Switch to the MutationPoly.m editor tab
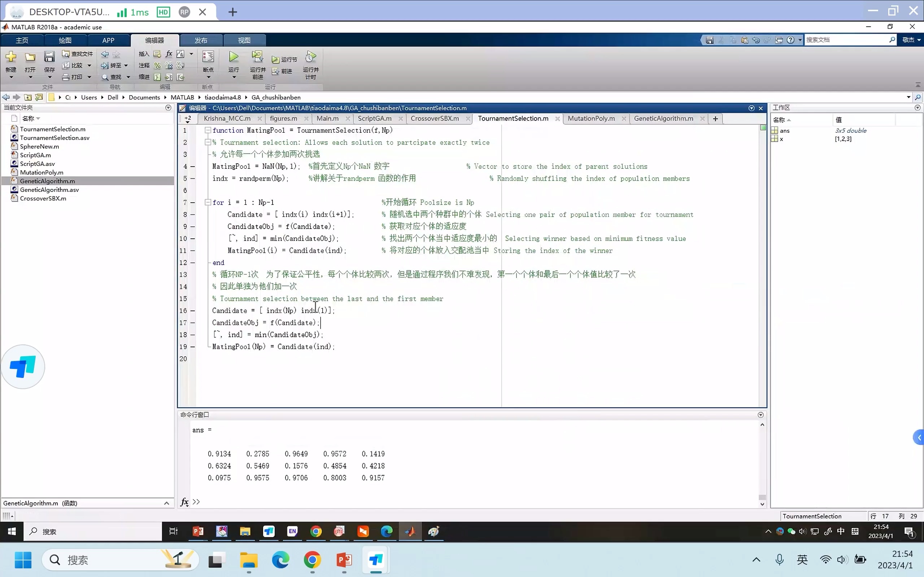The width and height of the screenshot is (924, 577). click(590, 119)
